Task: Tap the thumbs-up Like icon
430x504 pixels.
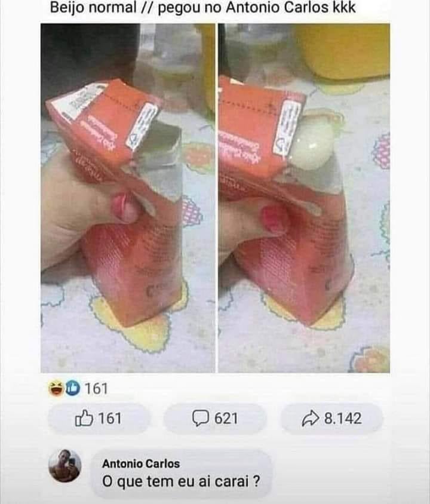Action: tap(84, 418)
